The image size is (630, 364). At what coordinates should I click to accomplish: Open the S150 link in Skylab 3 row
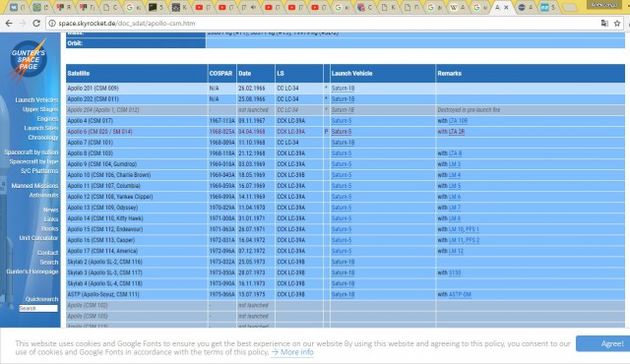click(455, 273)
